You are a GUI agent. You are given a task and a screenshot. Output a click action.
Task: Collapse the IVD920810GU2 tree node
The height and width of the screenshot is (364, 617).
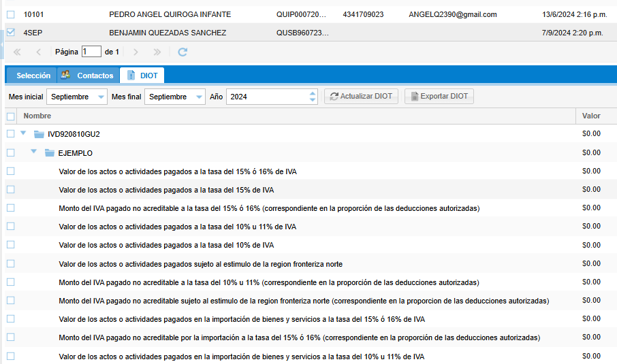click(x=24, y=133)
